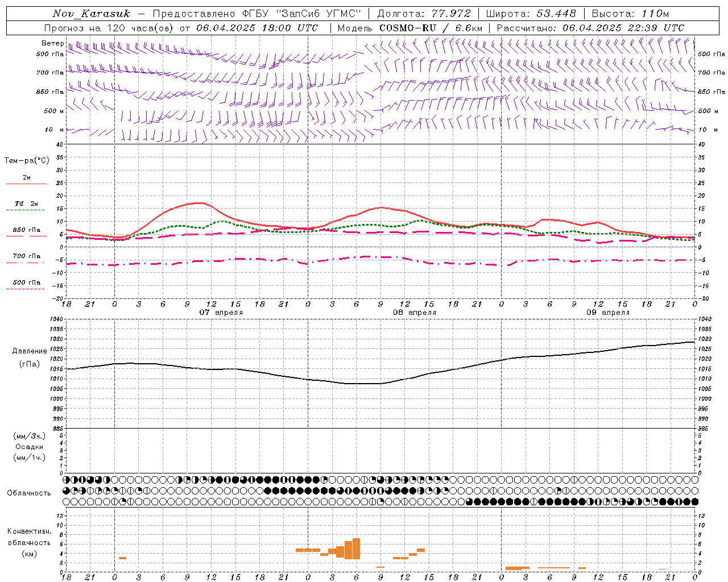
Task: Select the 'Широта: 53.448' latitude value
Action: (531, 14)
